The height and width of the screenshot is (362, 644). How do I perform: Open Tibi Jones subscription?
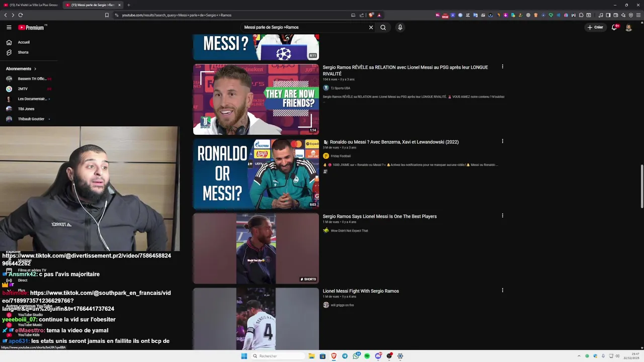pyautogui.click(x=26, y=109)
